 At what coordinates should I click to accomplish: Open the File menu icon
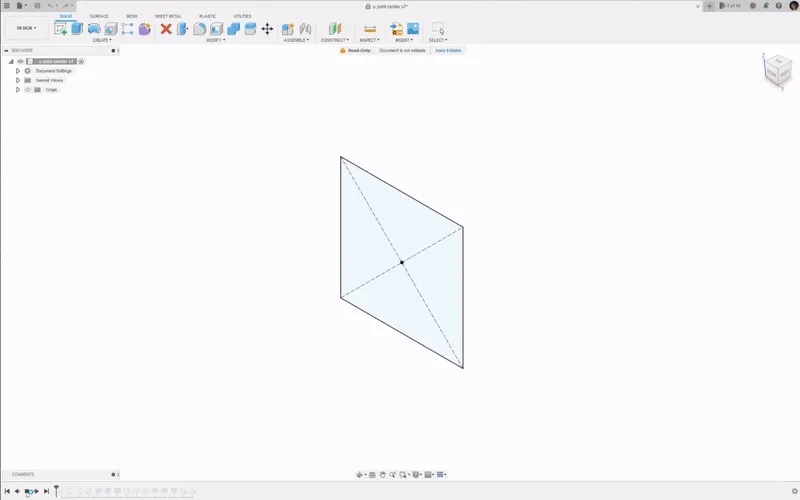[21, 6]
